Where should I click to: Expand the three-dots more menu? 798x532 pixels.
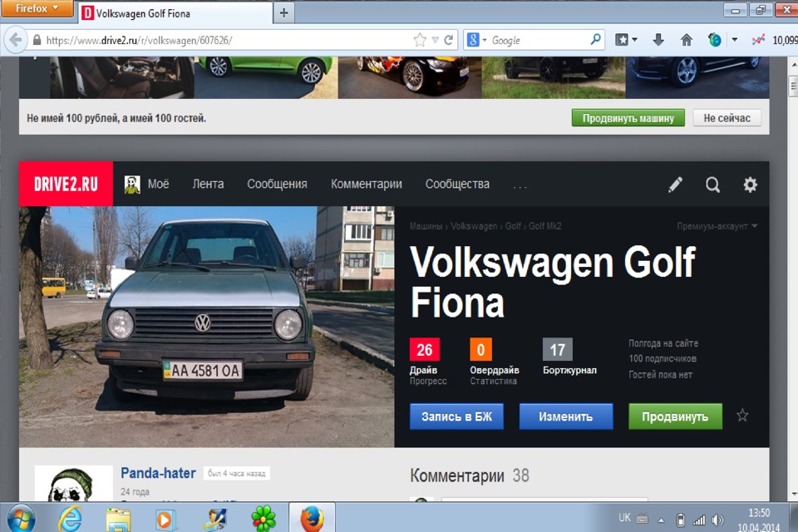pos(520,186)
